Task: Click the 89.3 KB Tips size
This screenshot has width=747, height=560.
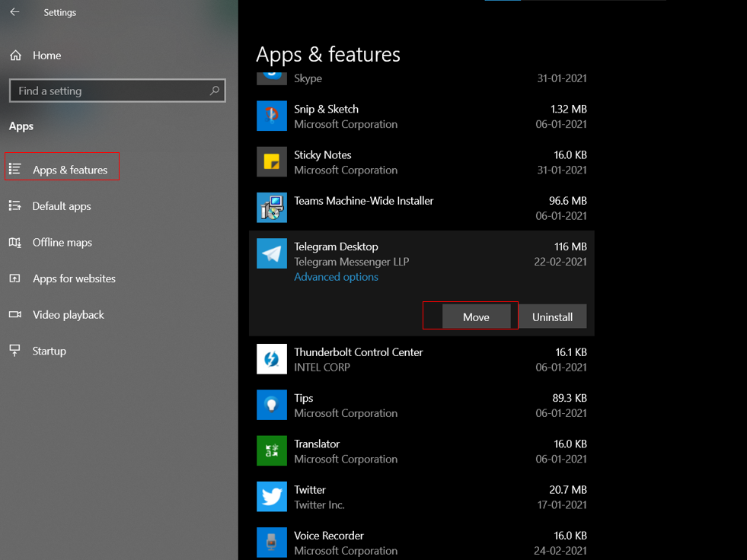Action: point(570,398)
